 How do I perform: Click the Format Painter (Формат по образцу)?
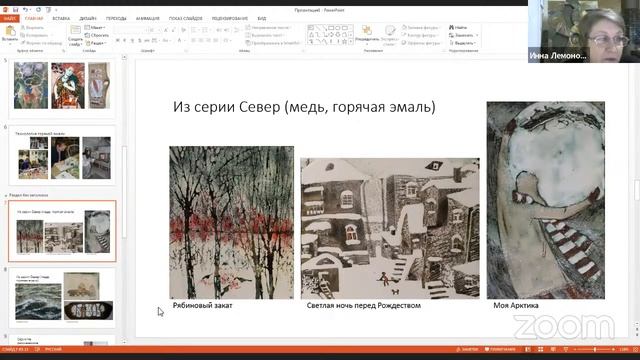[x=41, y=43]
